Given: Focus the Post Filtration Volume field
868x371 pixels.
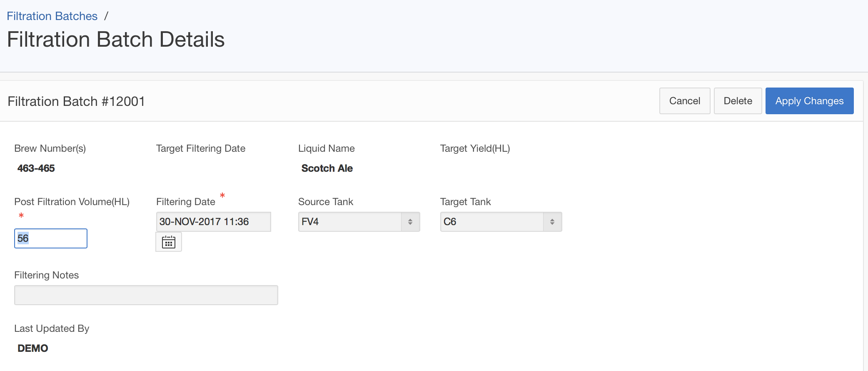Looking at the screenshot, I should pyautogui.click(x=51, y=238).
